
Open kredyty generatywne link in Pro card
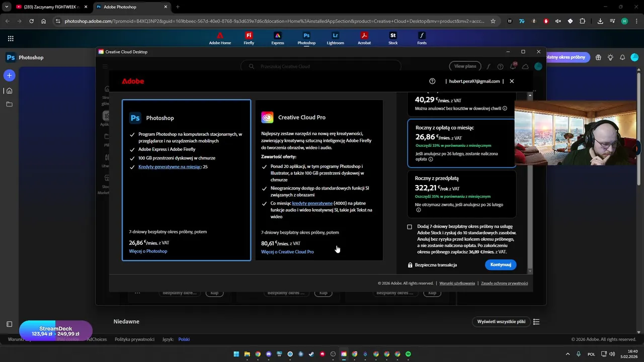point(312,204)
